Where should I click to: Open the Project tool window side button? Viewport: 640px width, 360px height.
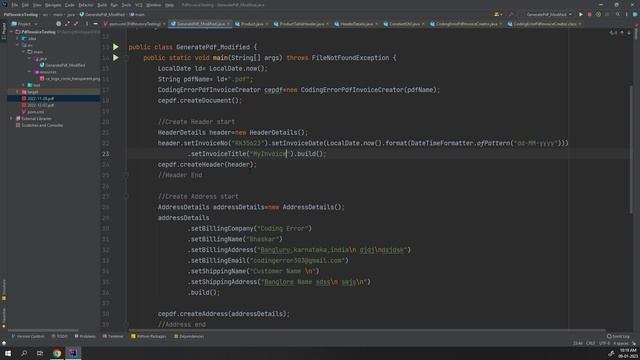4,31
